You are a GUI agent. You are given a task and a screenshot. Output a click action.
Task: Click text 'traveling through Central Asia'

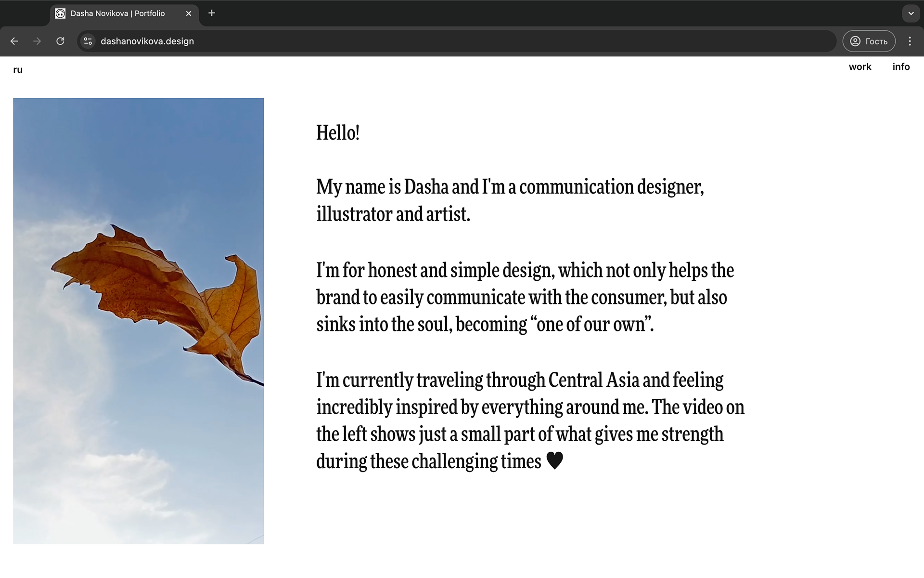527,381
